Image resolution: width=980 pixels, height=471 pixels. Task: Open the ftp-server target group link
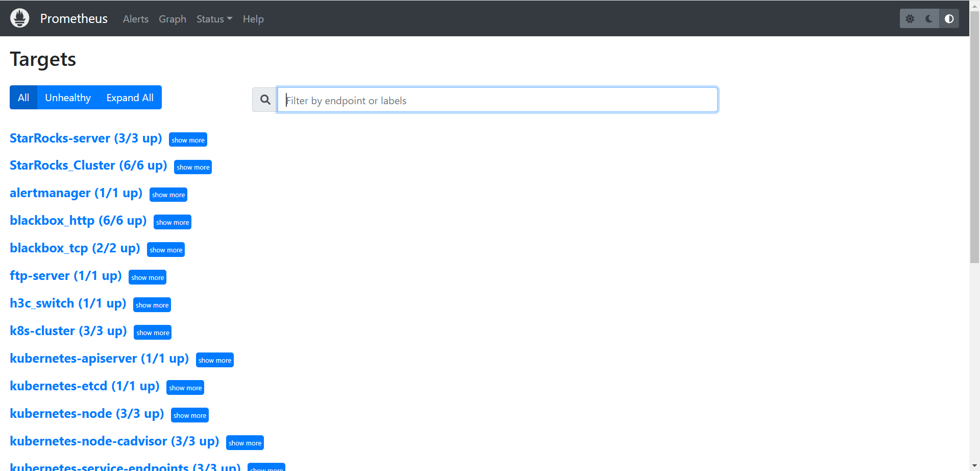[x=66, y=276]
